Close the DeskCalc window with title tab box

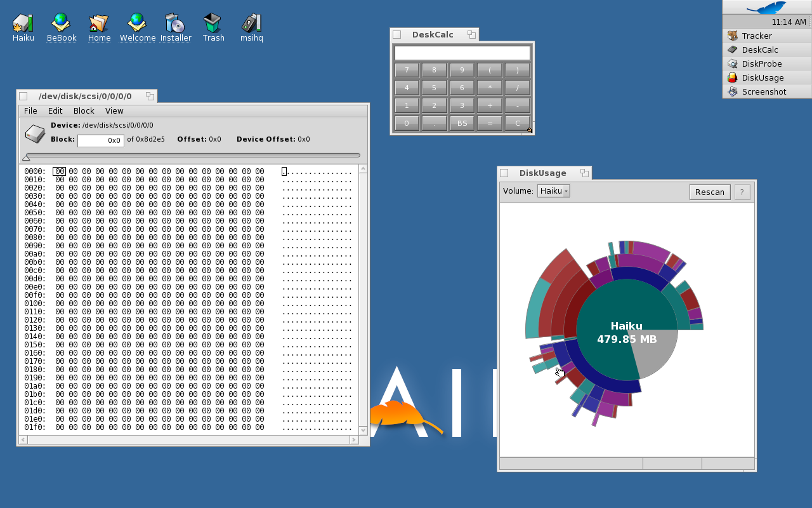coord(397,34)
